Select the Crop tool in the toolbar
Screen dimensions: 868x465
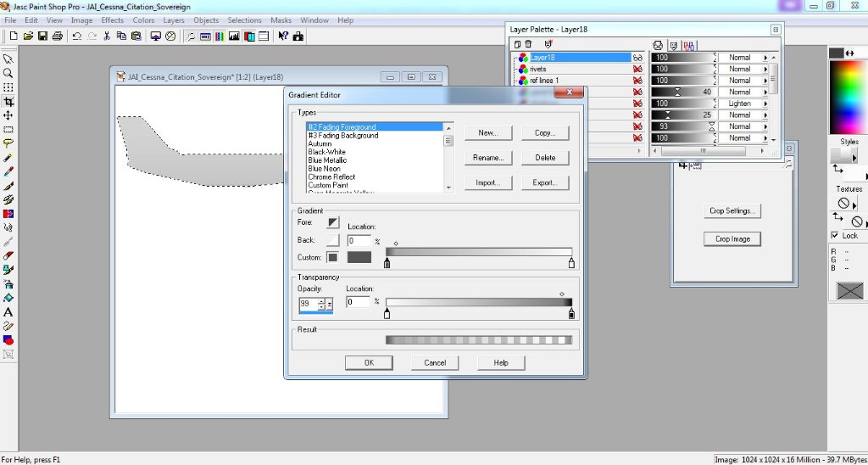pos(8,101)
